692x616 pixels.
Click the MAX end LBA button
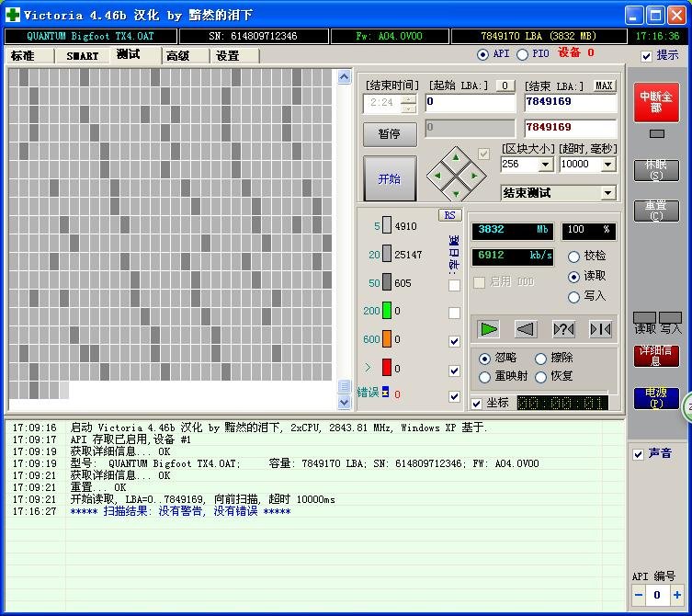tap(604, 86)
